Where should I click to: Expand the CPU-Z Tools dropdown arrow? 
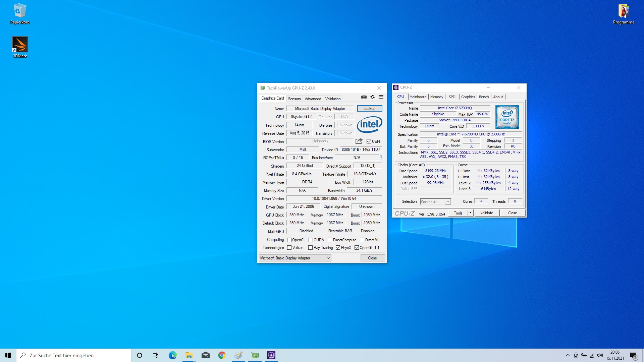pyautogui.click(x=470, y=213)
